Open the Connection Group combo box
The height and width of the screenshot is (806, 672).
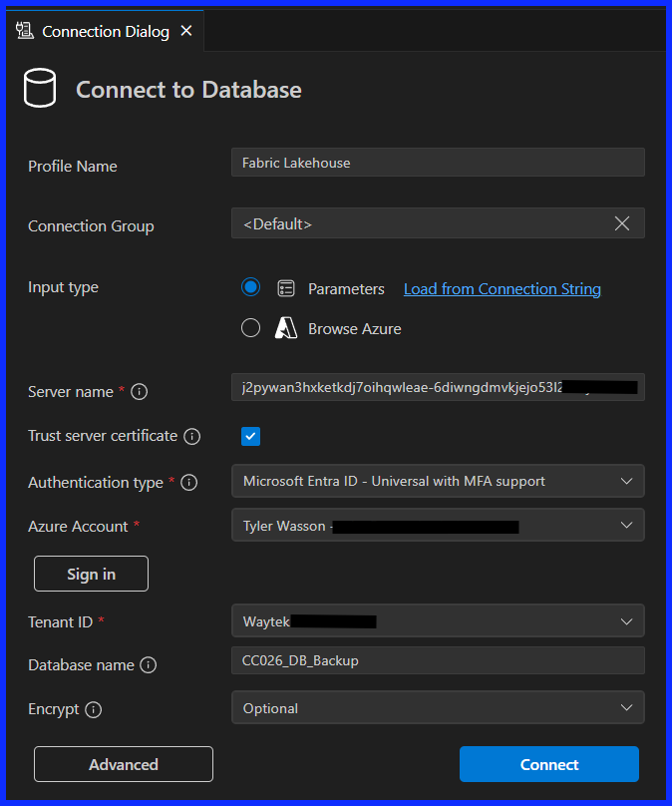[438, 223]
